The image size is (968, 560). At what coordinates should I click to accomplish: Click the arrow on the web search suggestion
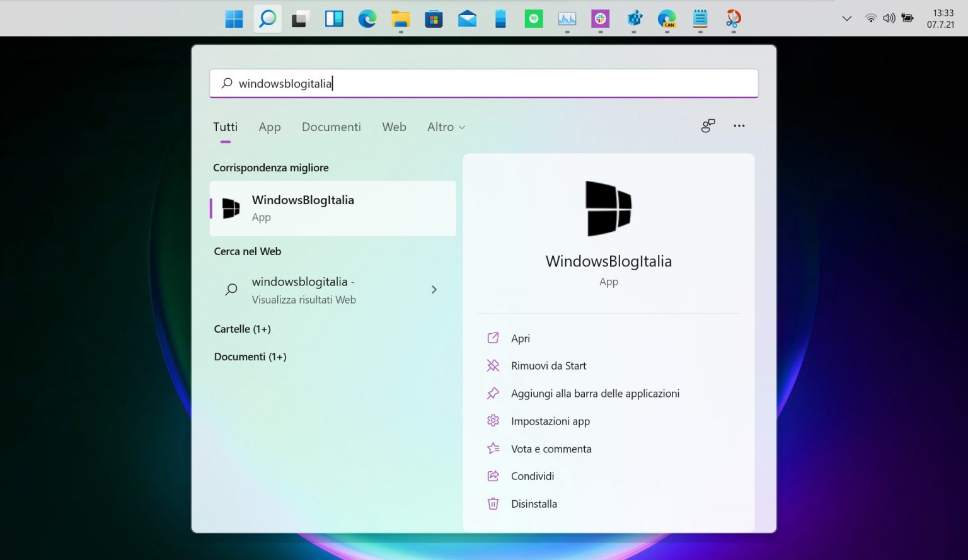(x=434, y=290)
